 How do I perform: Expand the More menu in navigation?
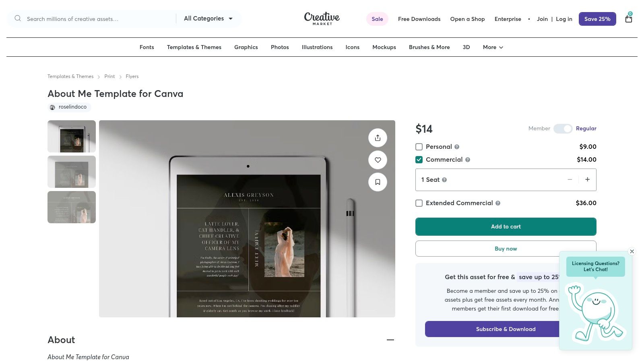pos(493,47)
